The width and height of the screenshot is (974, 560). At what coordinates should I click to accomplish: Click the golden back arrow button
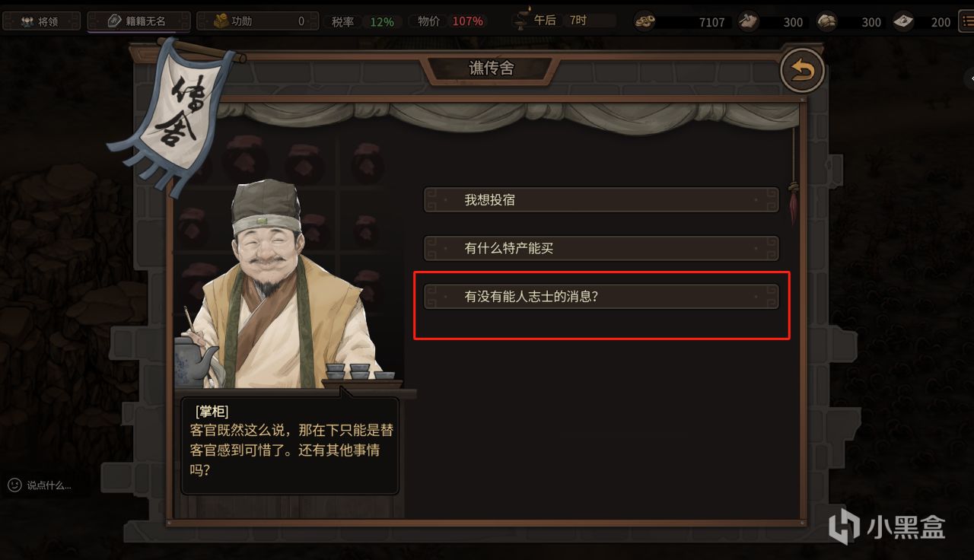[x=802, y=71]
